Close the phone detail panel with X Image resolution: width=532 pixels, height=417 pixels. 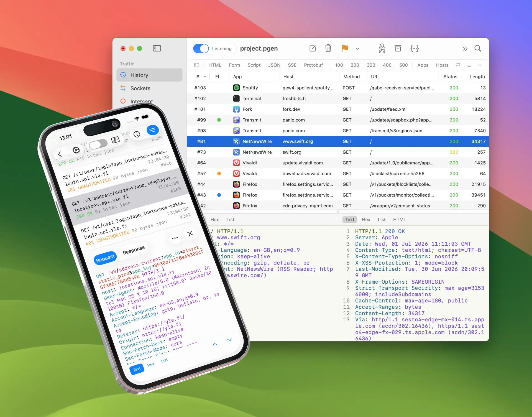pos(190,234)
